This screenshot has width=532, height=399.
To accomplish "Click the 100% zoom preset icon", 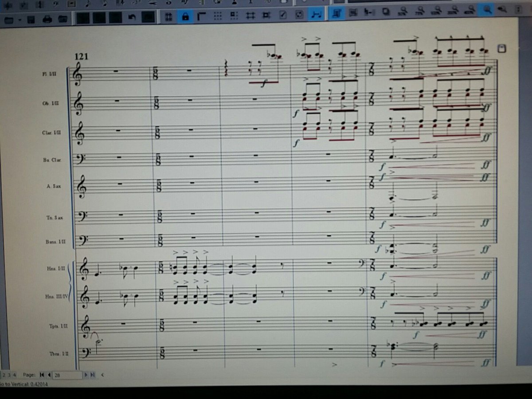I will 436,12.
